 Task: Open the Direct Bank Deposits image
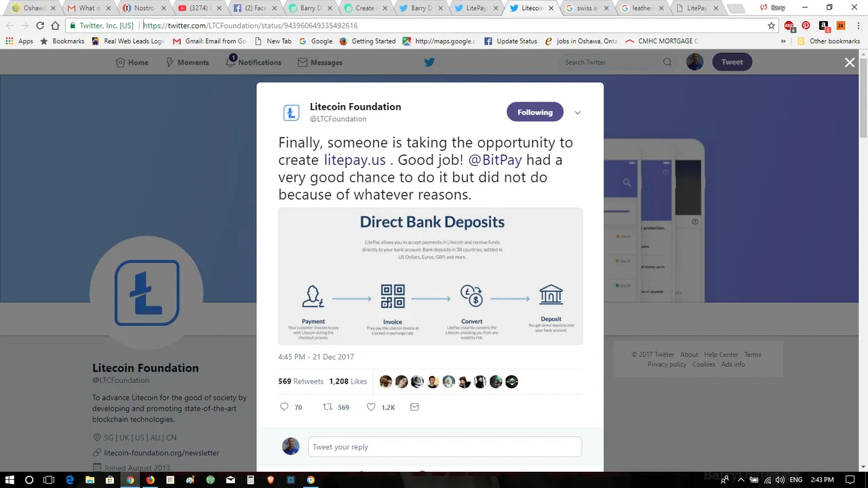click(431, 276)
